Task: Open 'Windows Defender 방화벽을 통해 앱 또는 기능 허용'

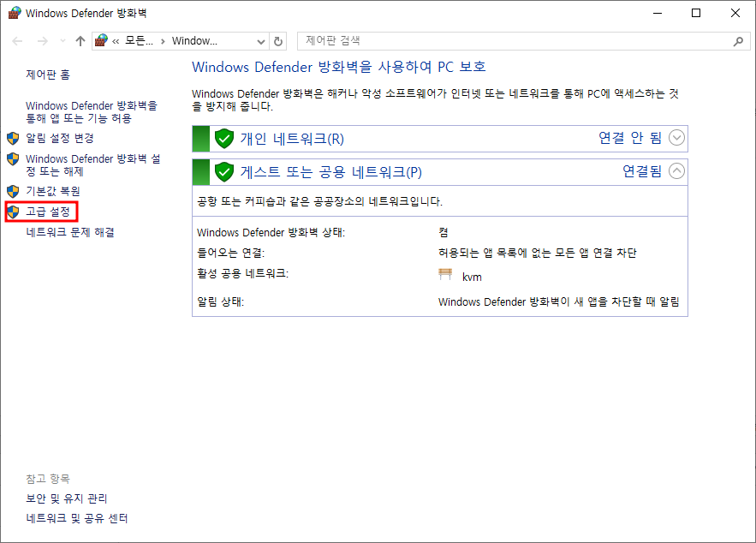Action: pos(92,112)
